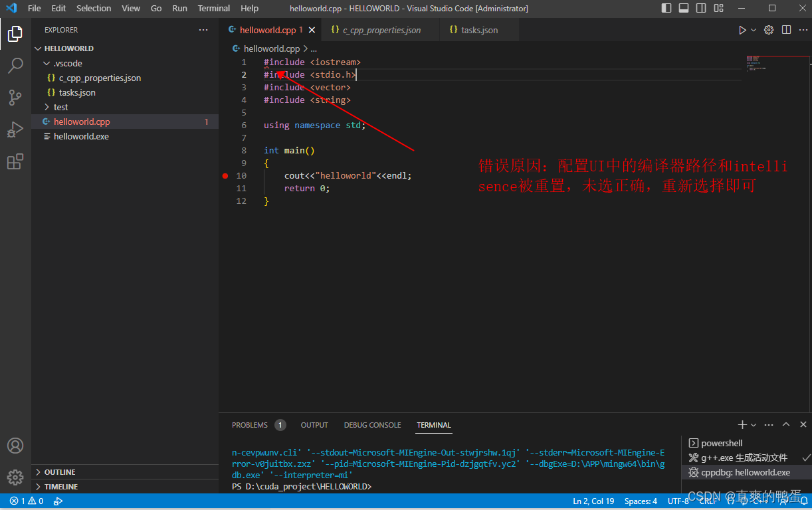Open the Manage gear in activity bar
Viewport: 812px width, 510px height.
tap(15, 477)
